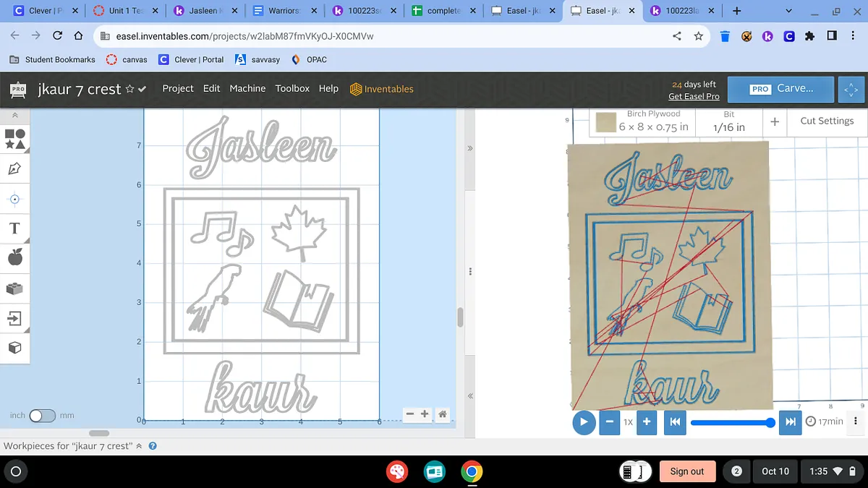Open the apple icon library
Viewport: 868px width, 488px height.
15,257
